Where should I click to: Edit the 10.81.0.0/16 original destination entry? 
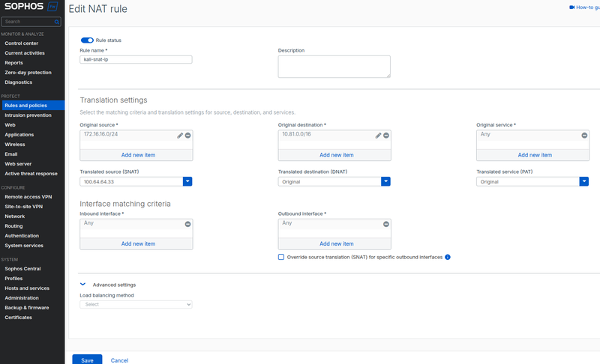click(x=378, y=136)
